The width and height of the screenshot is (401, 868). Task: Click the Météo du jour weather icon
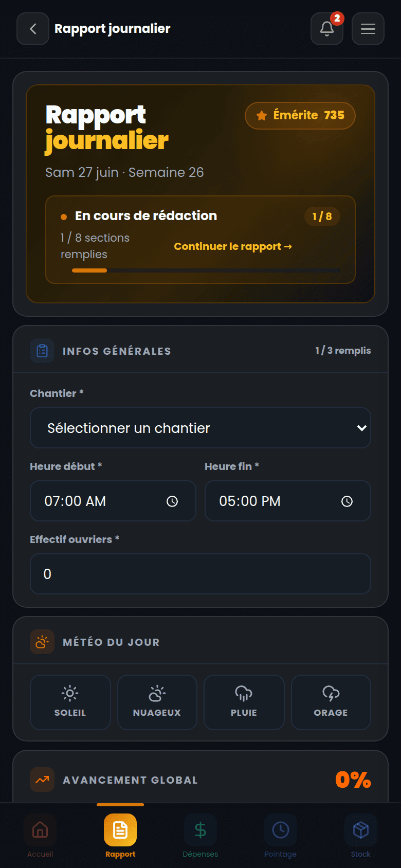[x=42, y=642]
